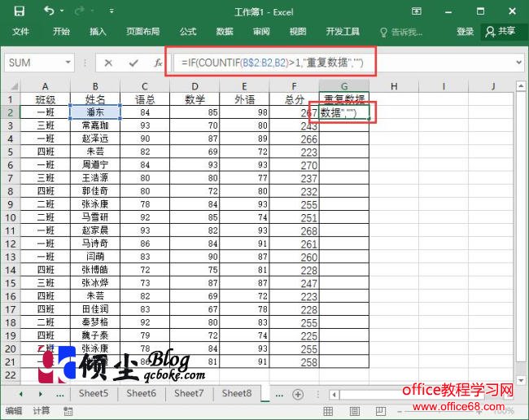Click name cell 魏子秦
Image resolution: width=529 pixels, height=420 pixels.
95,335
